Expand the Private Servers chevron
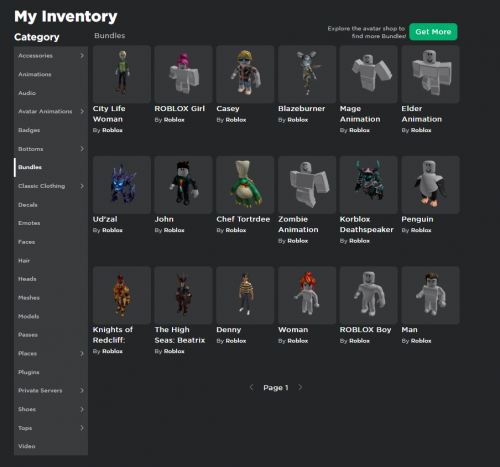 (x=82, y=390)
